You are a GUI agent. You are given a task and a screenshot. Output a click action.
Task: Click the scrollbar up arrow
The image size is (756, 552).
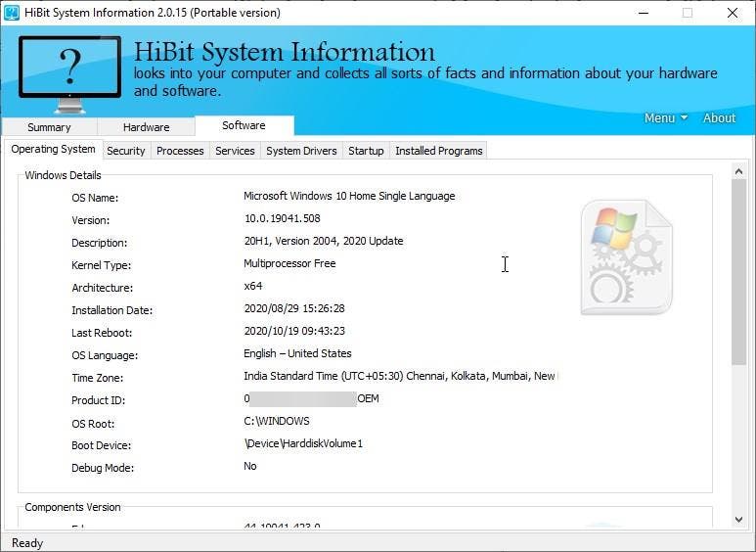739,171
